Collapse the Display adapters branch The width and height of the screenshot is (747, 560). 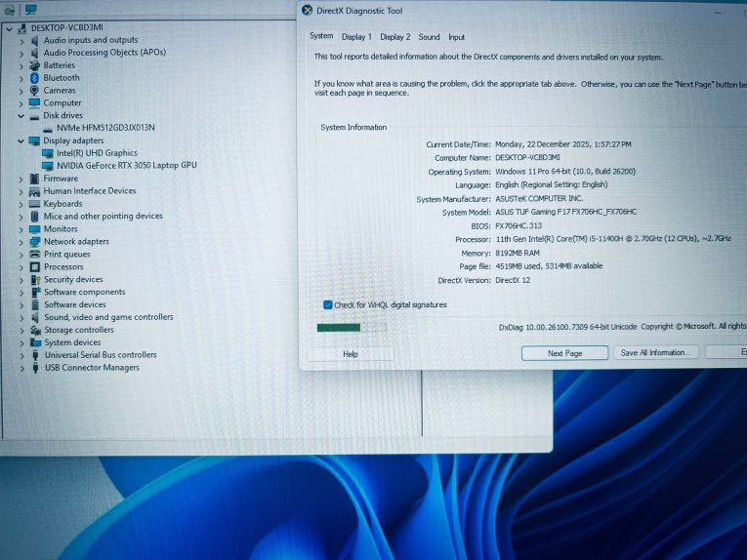(21, 140)
